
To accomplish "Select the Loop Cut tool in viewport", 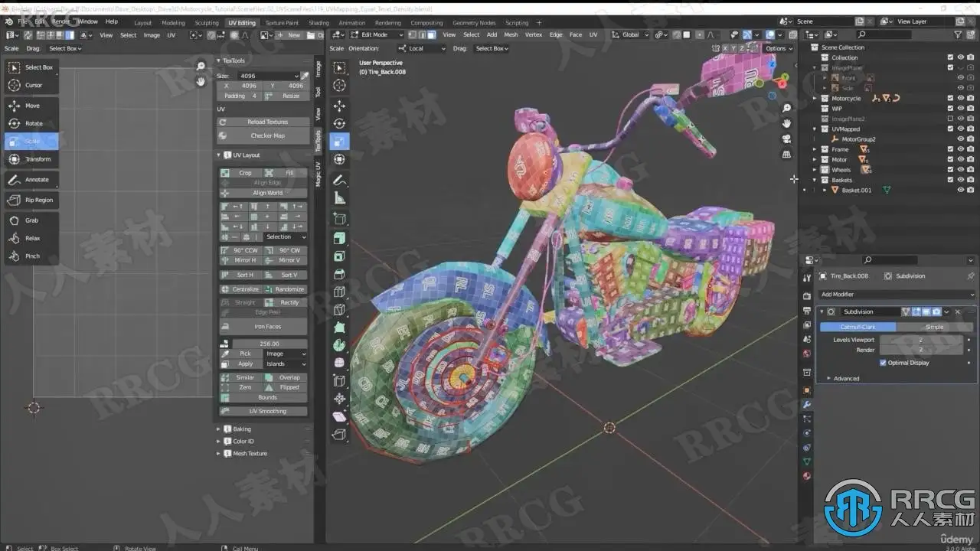I will (340, 292).
